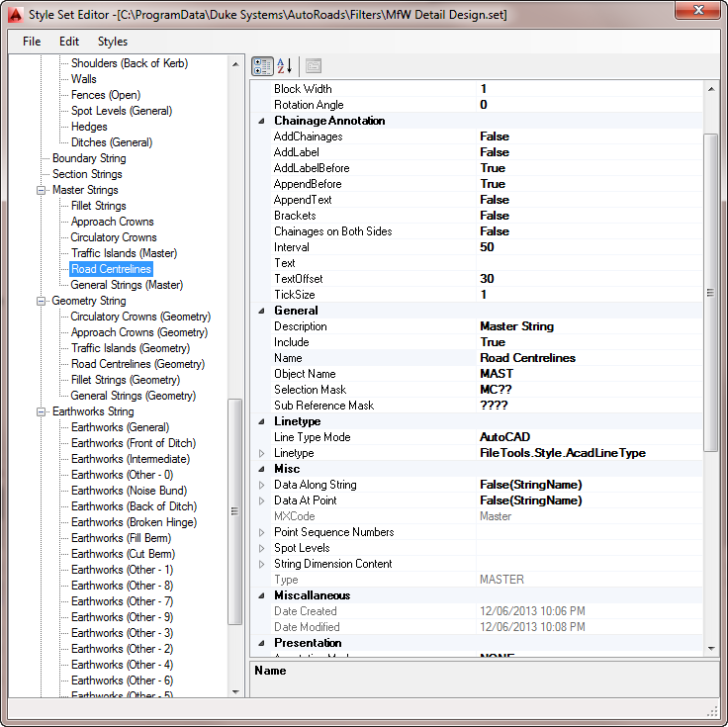This screenshot has width=728, height=727.
Task: Expand the Linetype sub-property row
Action: pos(262,453)
